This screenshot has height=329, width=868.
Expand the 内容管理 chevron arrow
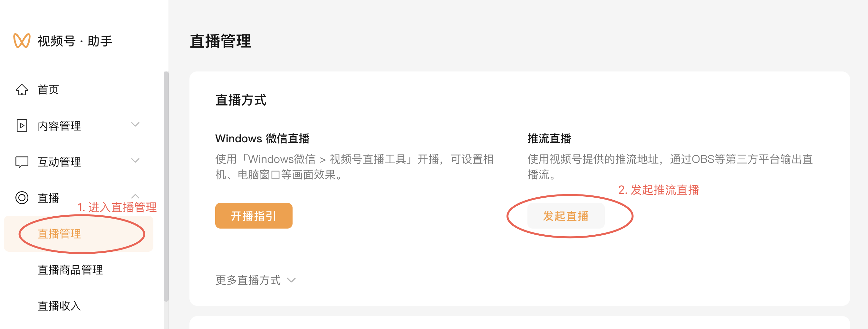[135, 125]
